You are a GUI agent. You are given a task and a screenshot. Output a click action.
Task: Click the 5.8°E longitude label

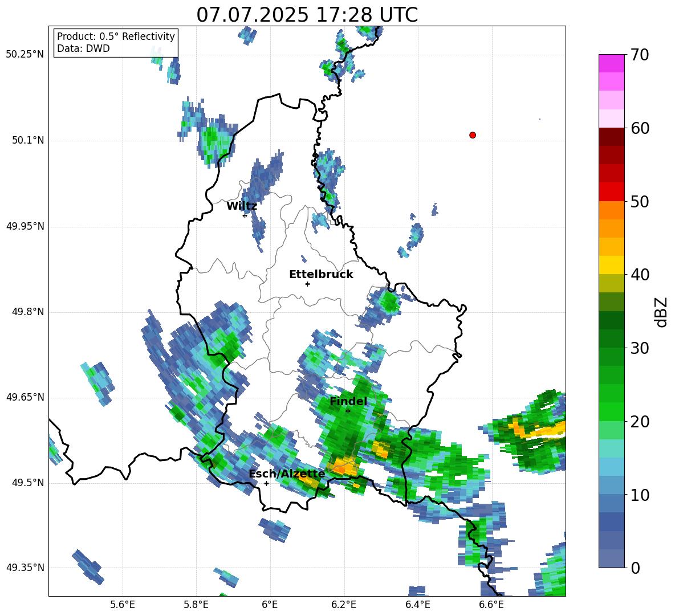[x=196, y=605]
